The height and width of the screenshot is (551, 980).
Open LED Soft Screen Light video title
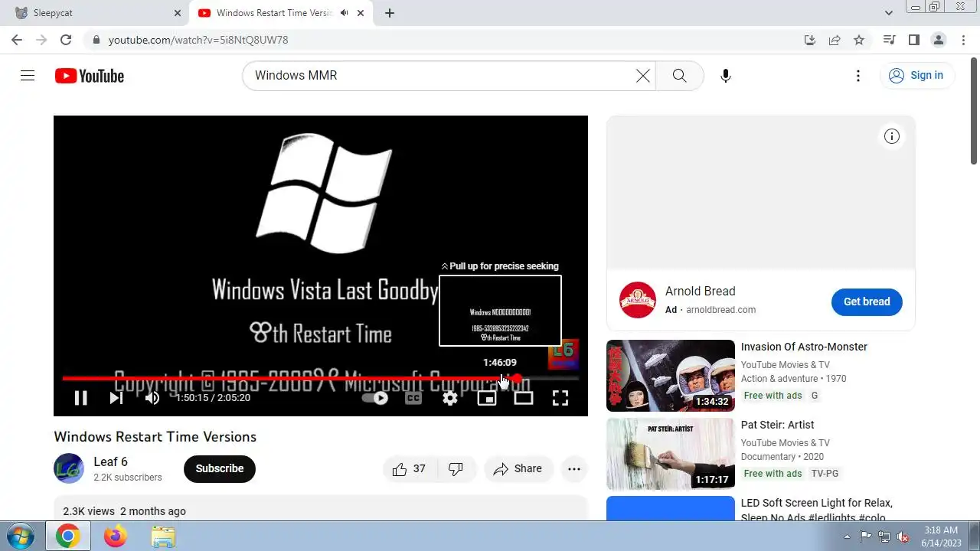coord(817,510)
